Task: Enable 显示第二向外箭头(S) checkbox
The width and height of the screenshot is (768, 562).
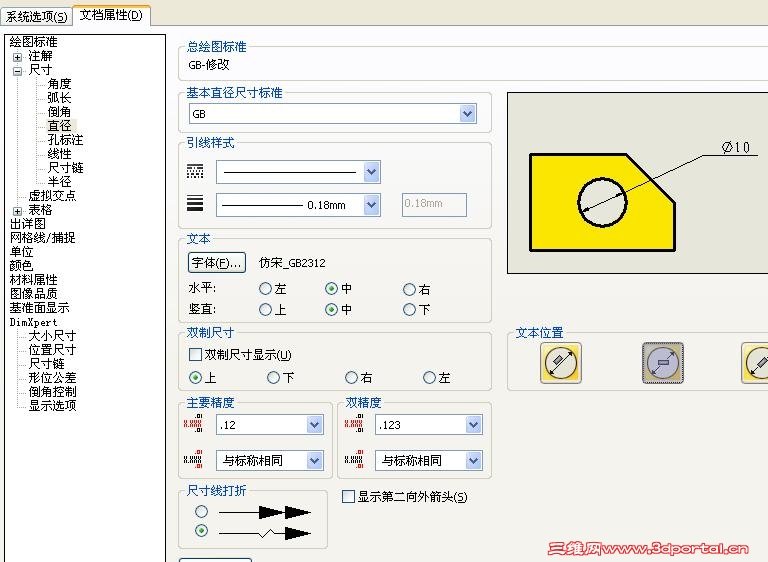Action: tap(348, 496)
